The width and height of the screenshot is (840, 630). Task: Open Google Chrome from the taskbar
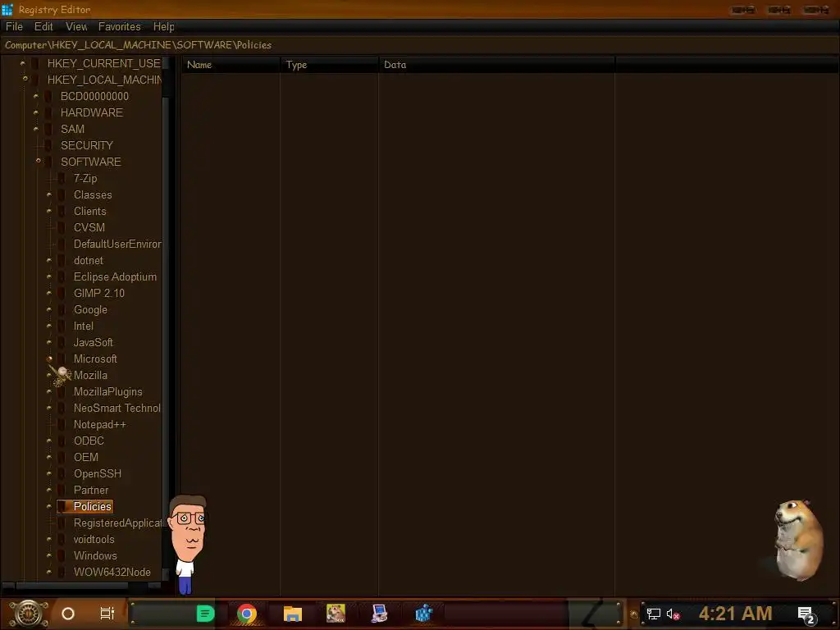246,614
